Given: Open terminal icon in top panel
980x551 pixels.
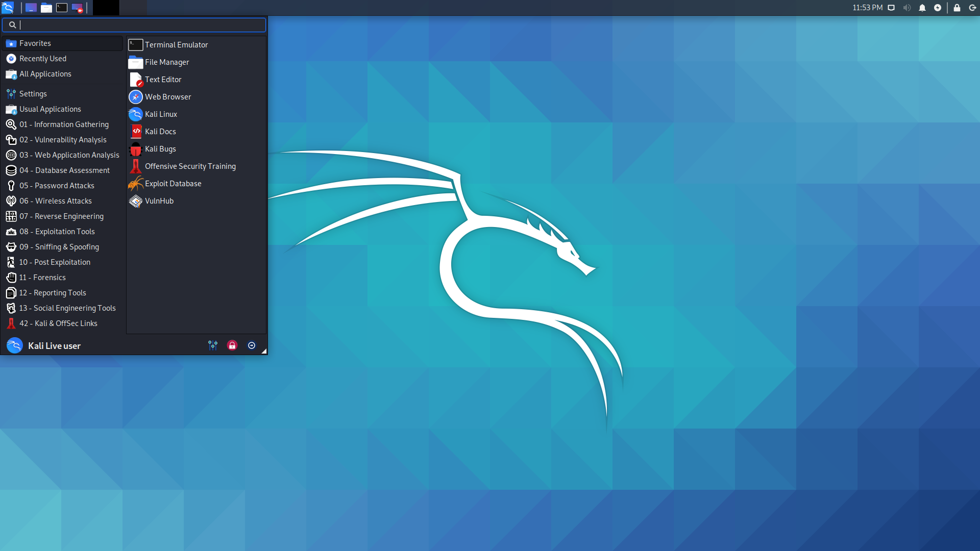Looking at the screenshot, I should (x=62, y=8).
